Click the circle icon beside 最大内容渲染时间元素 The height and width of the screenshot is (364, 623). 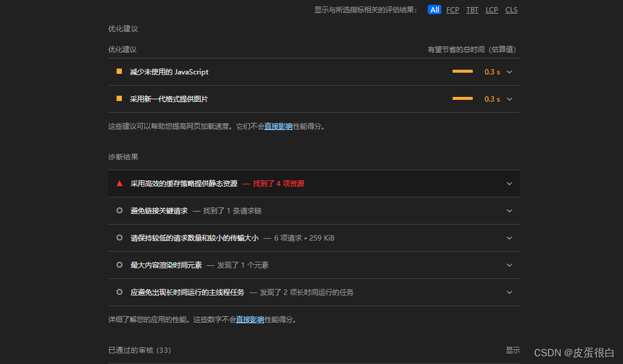(x=119, y=265)
